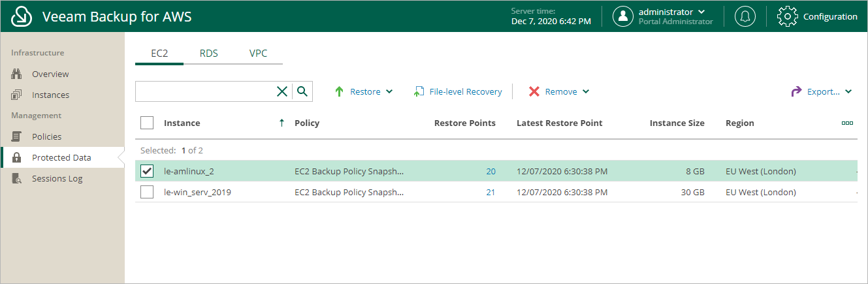The image size is (868, 284).
Task: Open the 21 restore points link
Action: tap(490, 193)
